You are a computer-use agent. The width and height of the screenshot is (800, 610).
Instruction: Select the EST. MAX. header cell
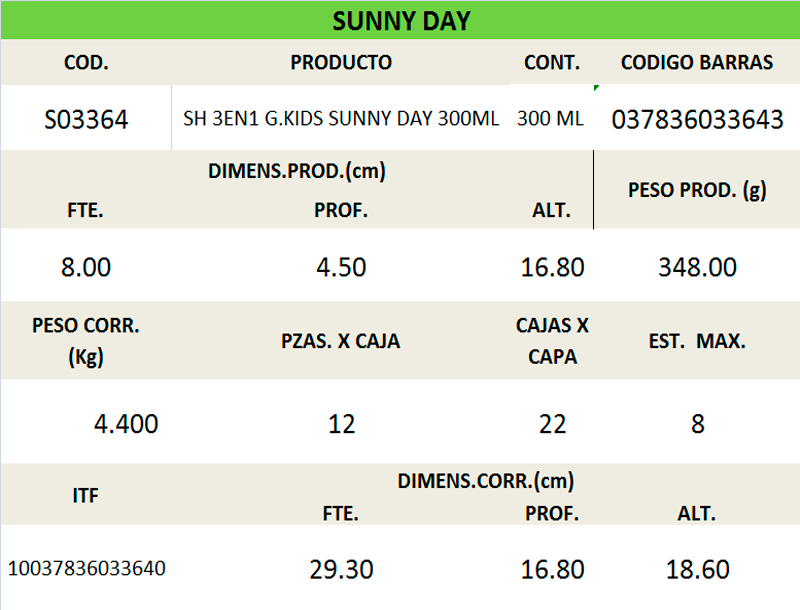coord(697,341)
